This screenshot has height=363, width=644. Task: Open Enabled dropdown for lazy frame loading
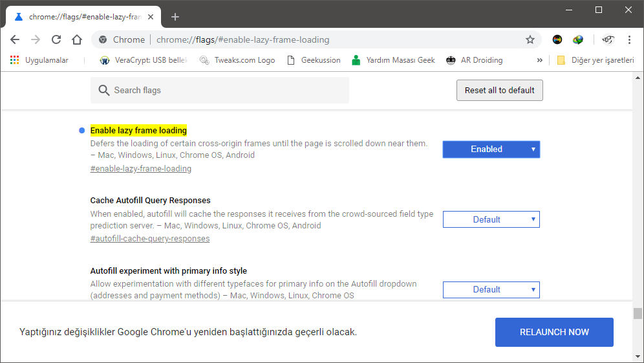491,149
